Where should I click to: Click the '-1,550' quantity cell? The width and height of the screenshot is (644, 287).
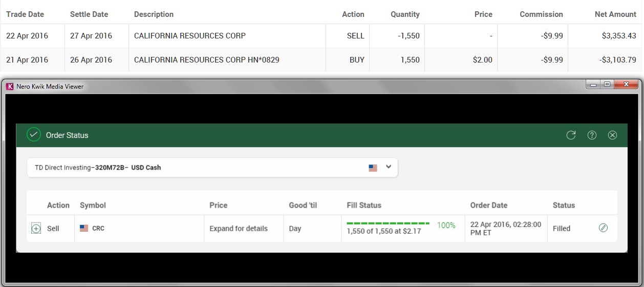click(408, 36)
